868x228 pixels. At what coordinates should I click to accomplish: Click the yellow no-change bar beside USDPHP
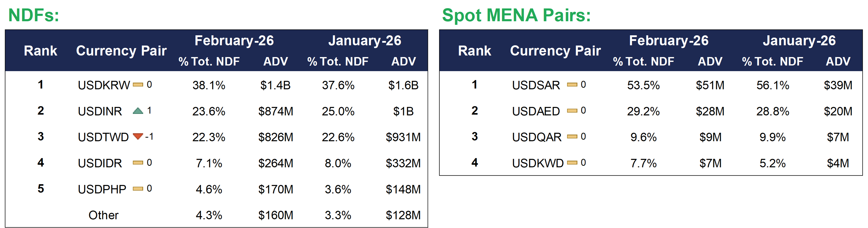pyautogui.click(x=138, y=189)
